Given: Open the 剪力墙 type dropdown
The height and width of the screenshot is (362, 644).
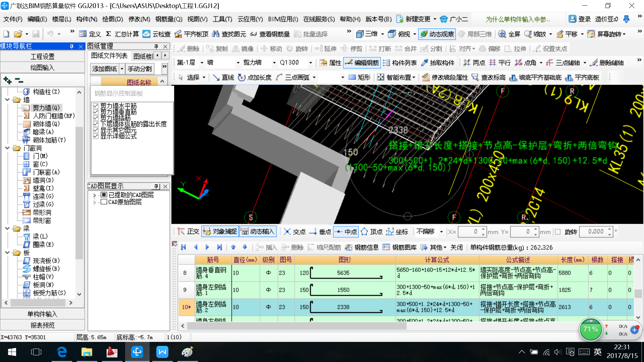Looking at the screenshot, I should click(274, 63).
